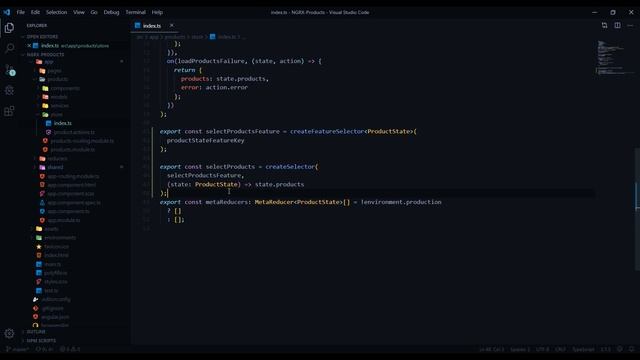Image resolution: width=640 pixels, height=360 pixels.
Task: Click the errors and warnings status item
Action: point(70,349)
